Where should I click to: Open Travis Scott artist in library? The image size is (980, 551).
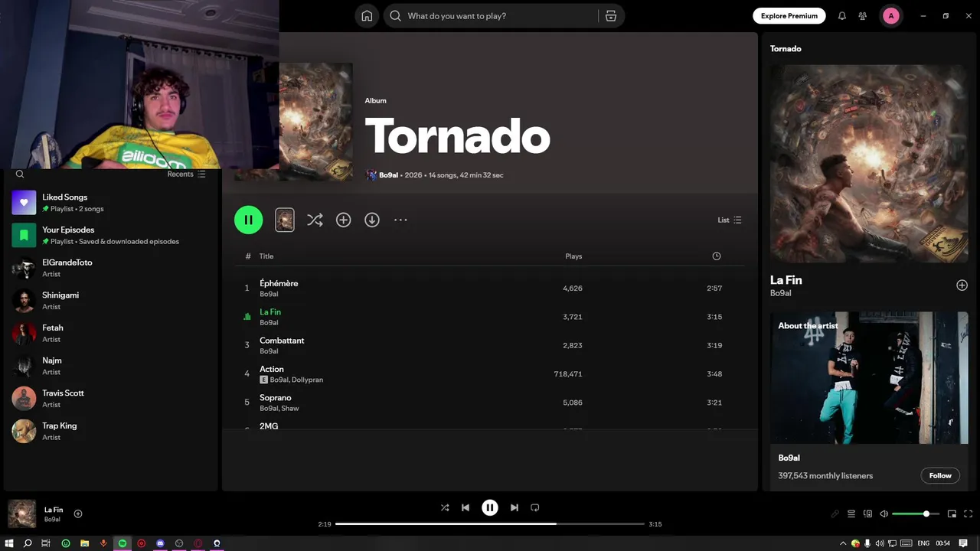[111, 399]
